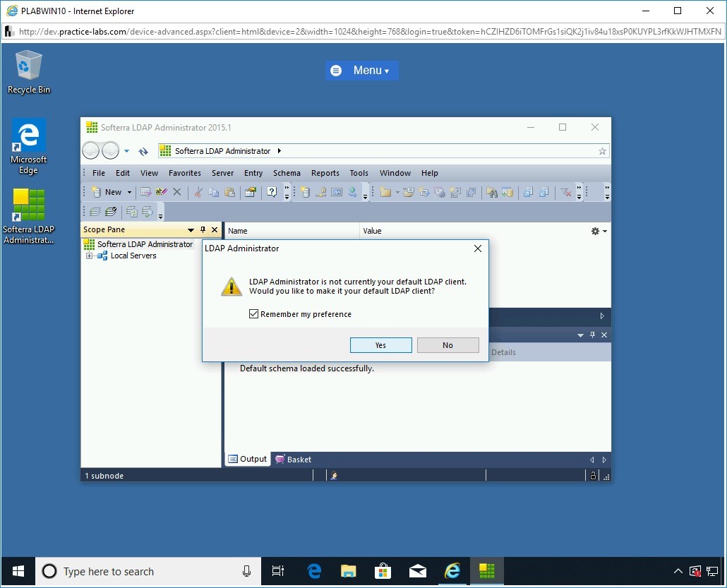The image size is (727, 588).
Task: Open the New button dropdown arrow
Action: click(129, 192)
